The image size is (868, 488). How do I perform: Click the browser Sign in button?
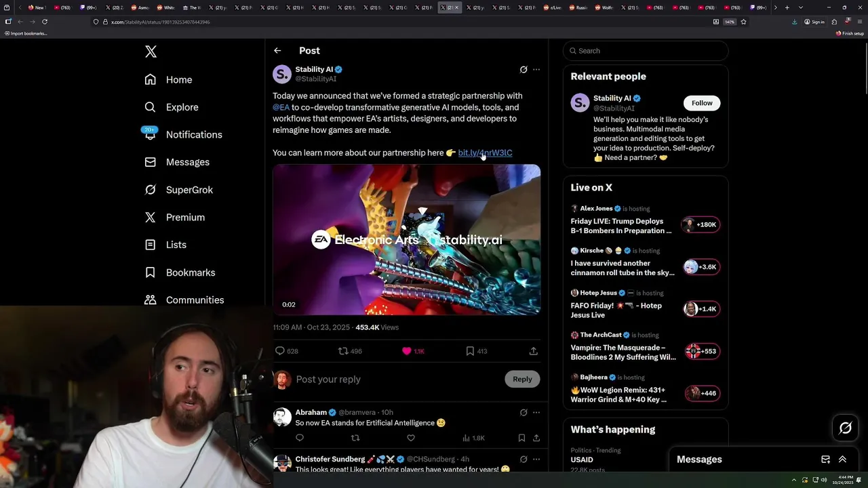tap(814, 22)
